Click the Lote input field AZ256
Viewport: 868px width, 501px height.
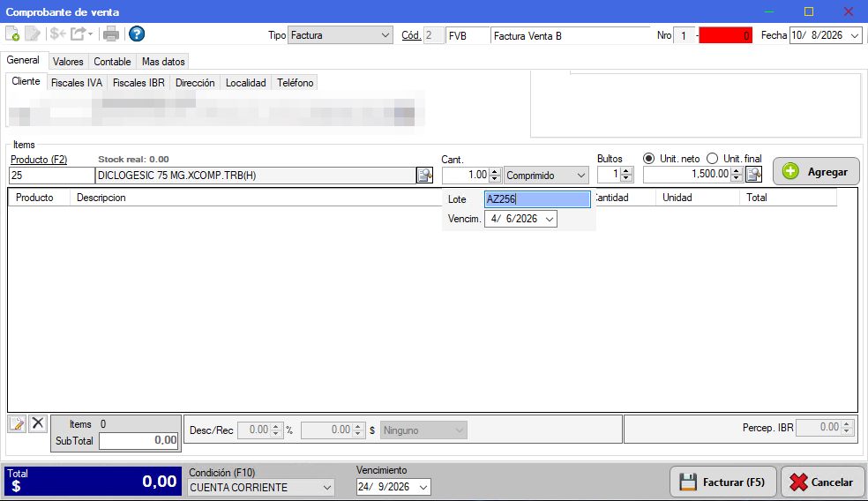click(537, 199)
